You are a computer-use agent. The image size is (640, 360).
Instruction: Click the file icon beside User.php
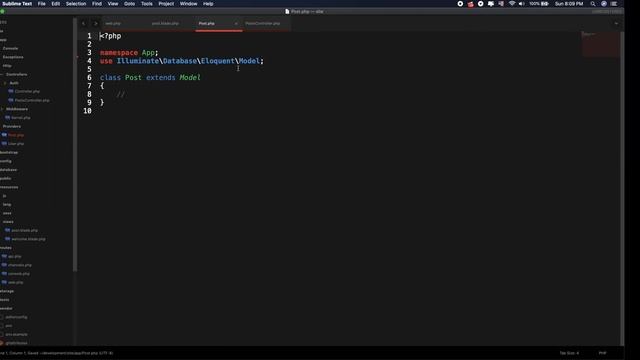(4, 144)
